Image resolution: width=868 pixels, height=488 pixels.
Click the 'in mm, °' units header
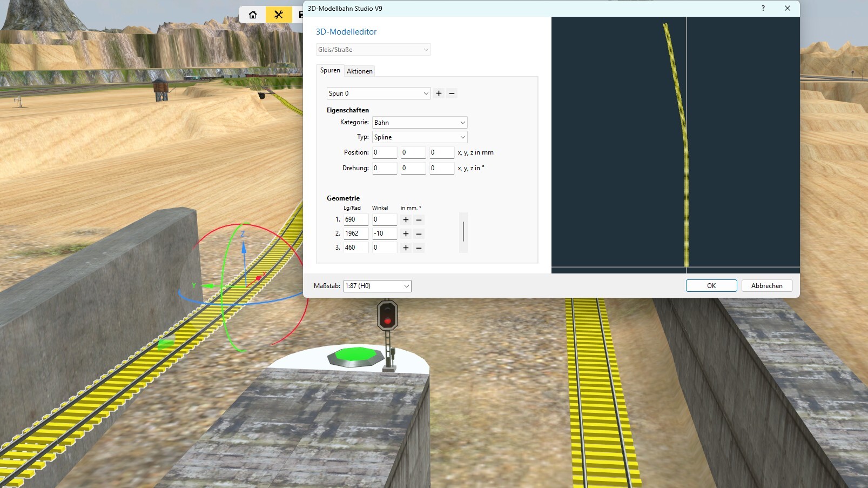pyautogui.click(x=411, y=208)
